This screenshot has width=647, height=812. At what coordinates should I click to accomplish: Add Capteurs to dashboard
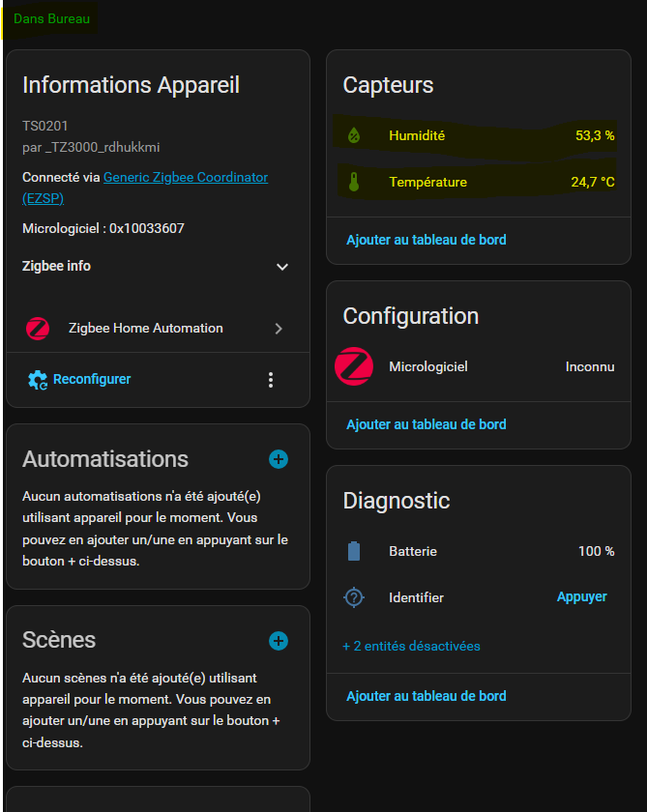pos(426,240)
